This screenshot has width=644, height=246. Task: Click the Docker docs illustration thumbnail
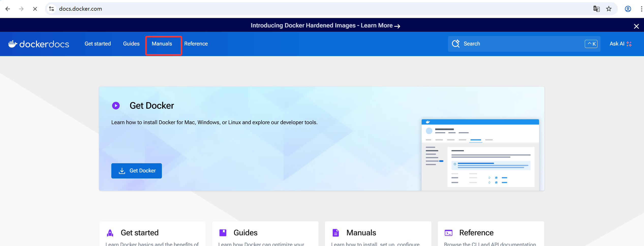480,155
